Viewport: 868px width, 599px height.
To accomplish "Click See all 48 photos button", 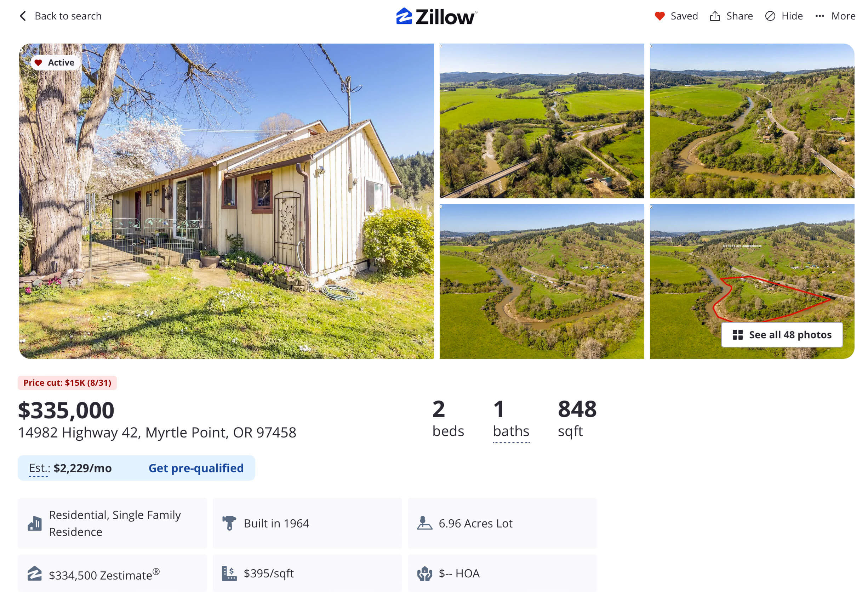I will 782,334.
